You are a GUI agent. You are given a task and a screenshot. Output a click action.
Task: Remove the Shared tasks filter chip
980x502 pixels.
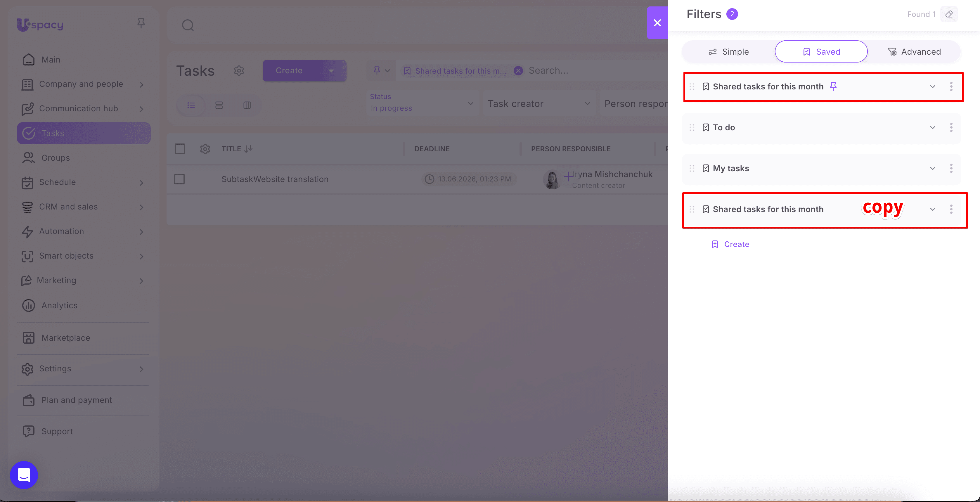click(518, 71)
